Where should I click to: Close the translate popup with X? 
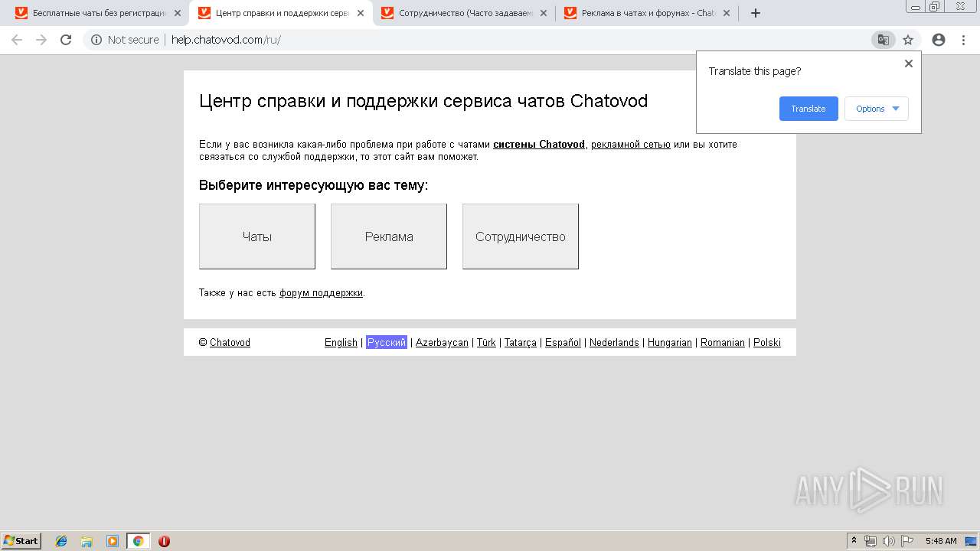click(x=909, y=64)
